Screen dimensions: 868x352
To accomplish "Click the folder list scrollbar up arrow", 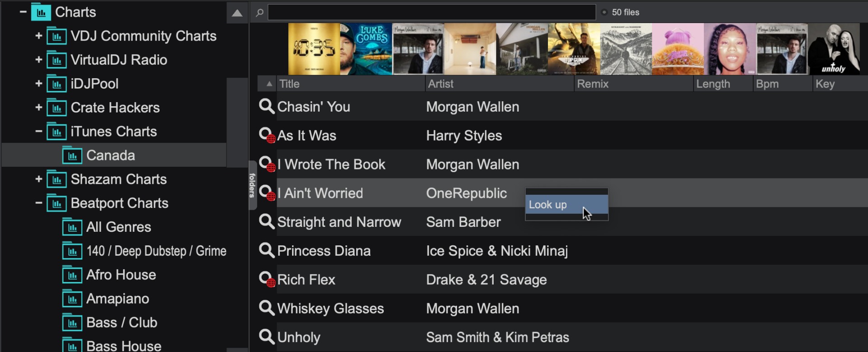I will click(x=237, y=13).
